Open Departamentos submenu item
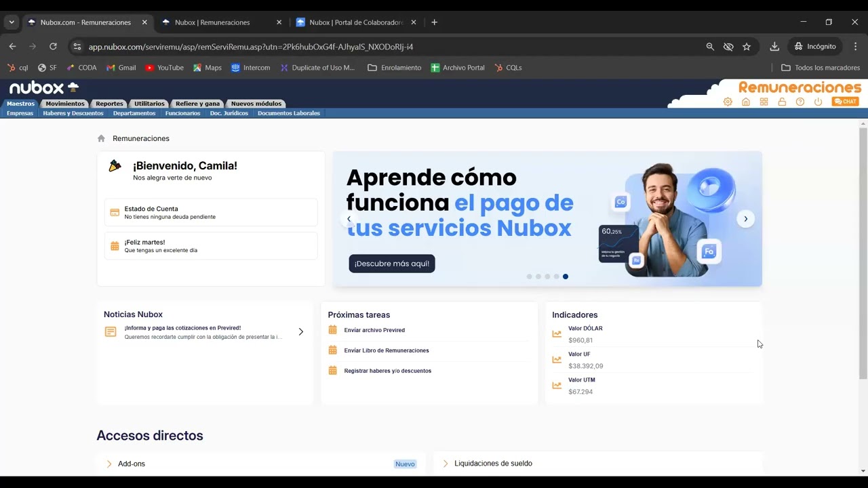 [x=134, y=113]
